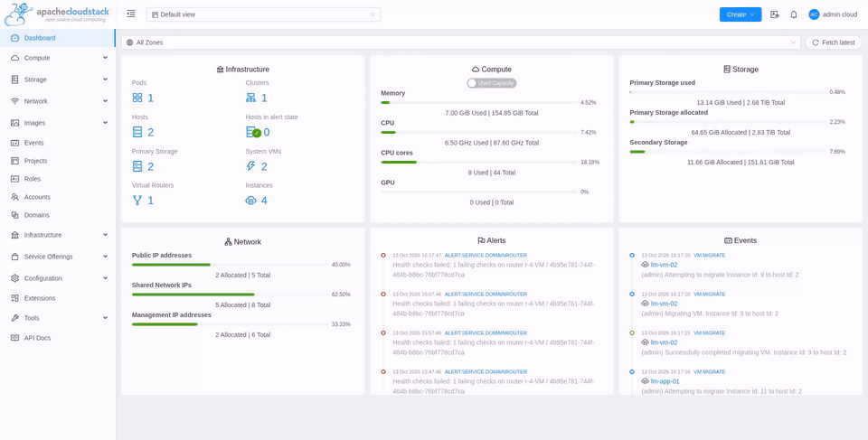Click the Instances cloud icon
This screenshot has width=868, height=440.
coord(250,201)
